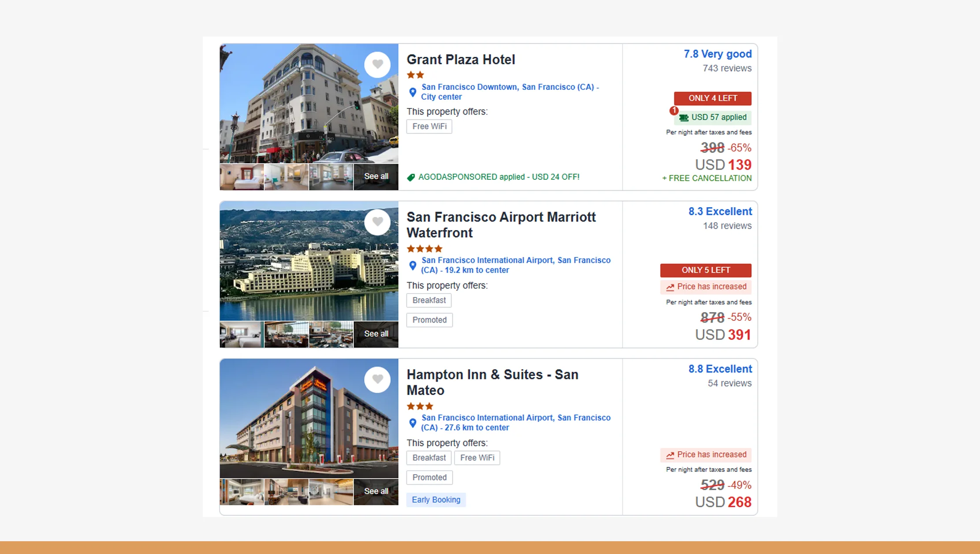Viewport: 980px width, 554px height.
Task: Click the location pin icon for Hampton Inn
Action: pos(413,423)
